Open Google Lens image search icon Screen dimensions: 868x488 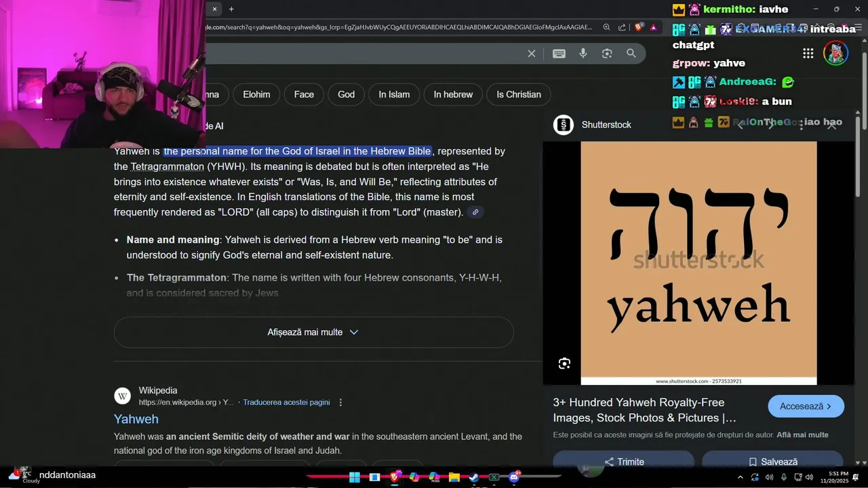click(607, 54)
